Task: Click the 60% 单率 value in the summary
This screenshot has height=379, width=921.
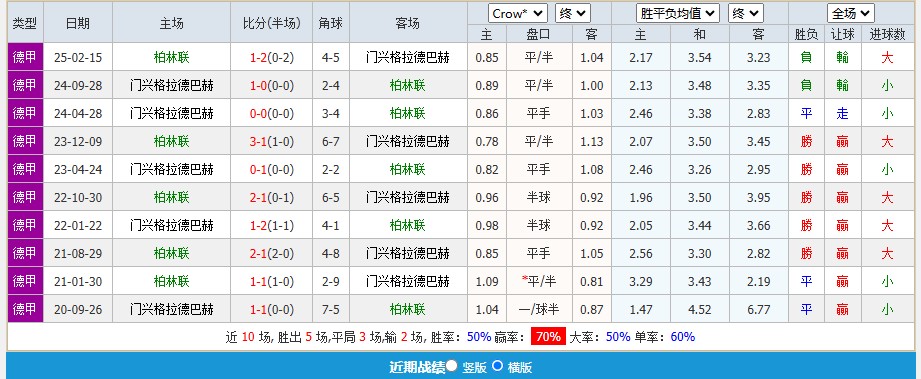Action: 683,337
